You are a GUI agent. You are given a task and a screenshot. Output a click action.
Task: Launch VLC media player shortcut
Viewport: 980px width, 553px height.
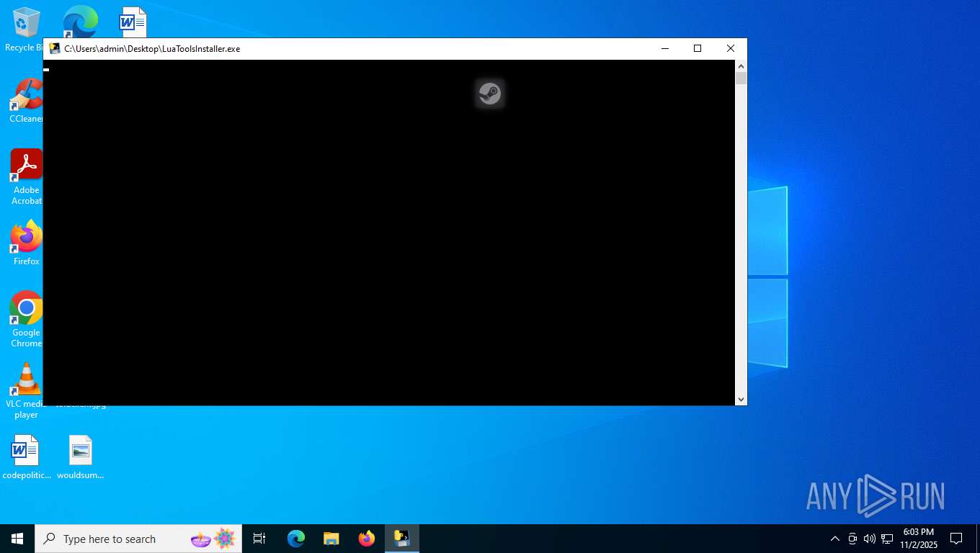pyautogui.click(x=26, y=391)
